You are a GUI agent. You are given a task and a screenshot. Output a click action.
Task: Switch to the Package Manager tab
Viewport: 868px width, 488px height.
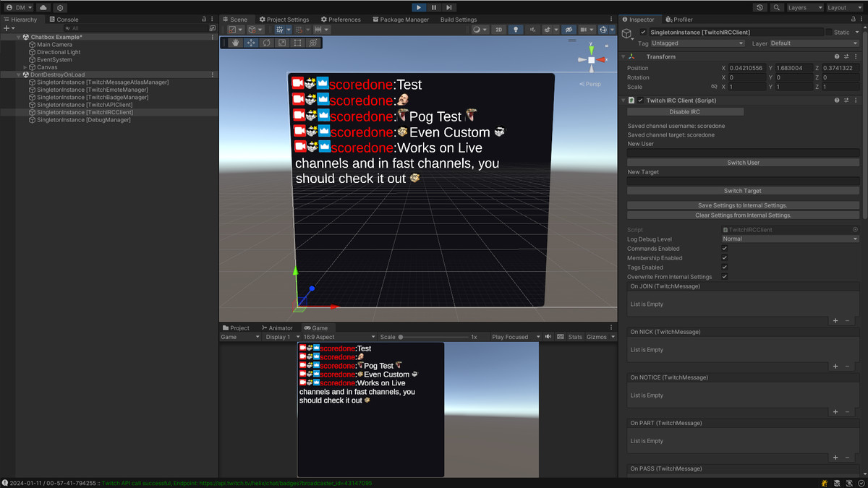coord(401,20)
